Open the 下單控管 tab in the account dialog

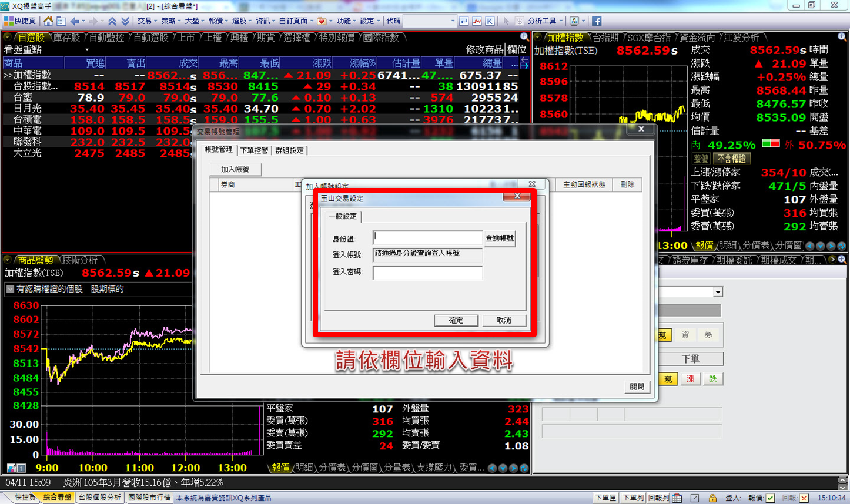pyautogui.click(x=255, y=150)
